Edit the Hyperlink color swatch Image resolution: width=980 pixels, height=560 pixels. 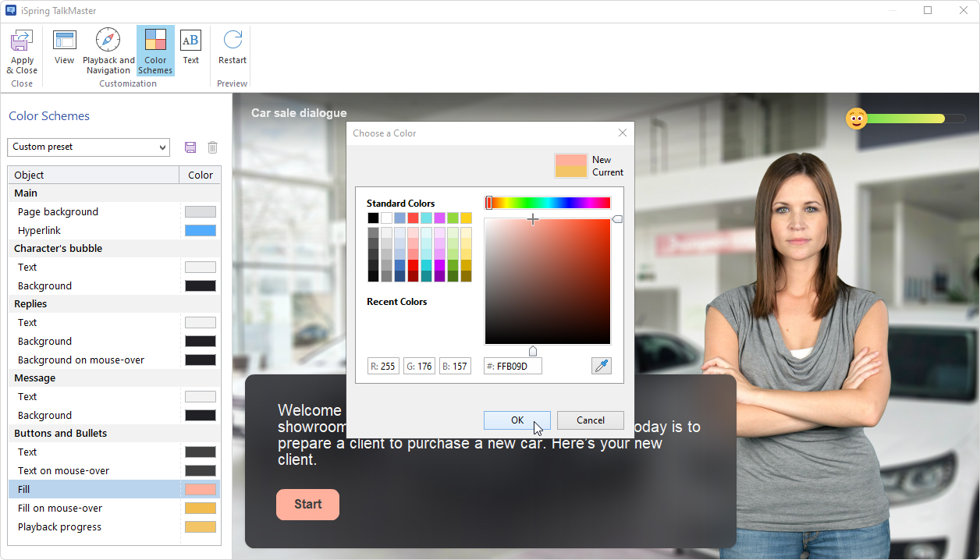200,229
